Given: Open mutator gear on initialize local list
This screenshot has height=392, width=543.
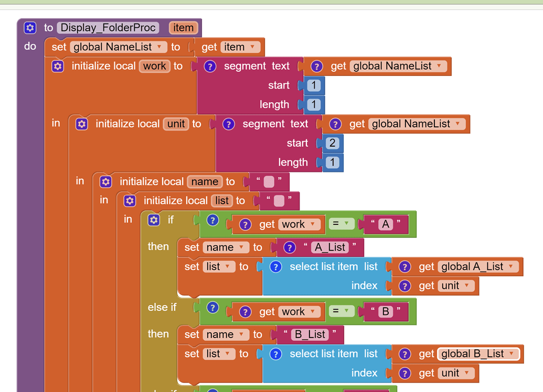Looking at the screenshot, I should [130, 201].
